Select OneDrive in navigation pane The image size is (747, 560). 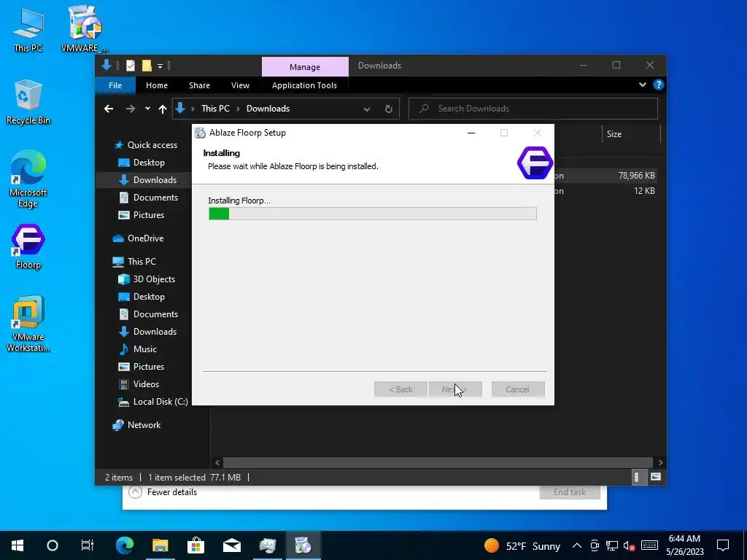(145, 238)
